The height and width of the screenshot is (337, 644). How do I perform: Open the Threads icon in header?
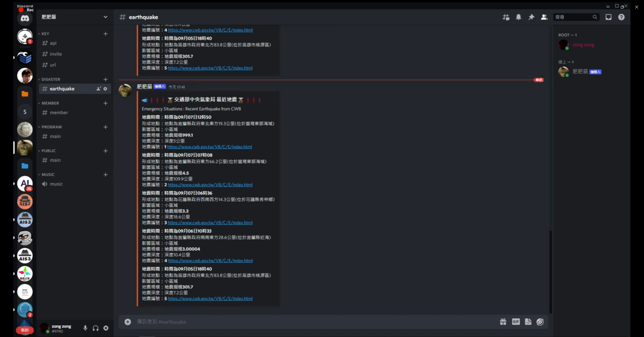pyautogui.click(x=506, y=17)
